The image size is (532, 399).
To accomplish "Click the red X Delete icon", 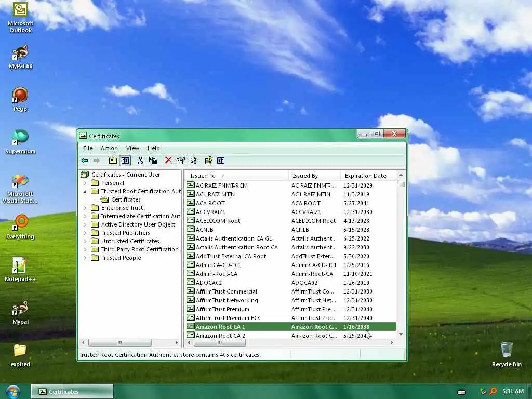I will pyautogui.click(x=168, y=160).
